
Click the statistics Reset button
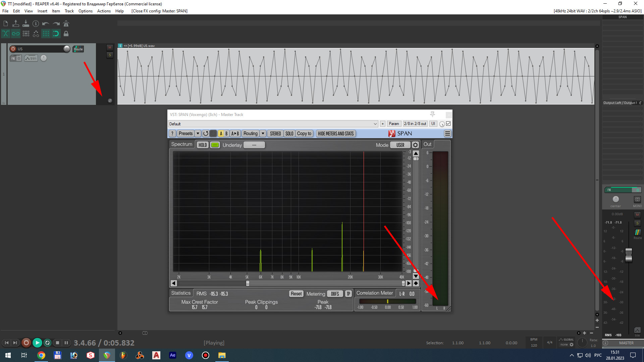[x=296, y=294]
